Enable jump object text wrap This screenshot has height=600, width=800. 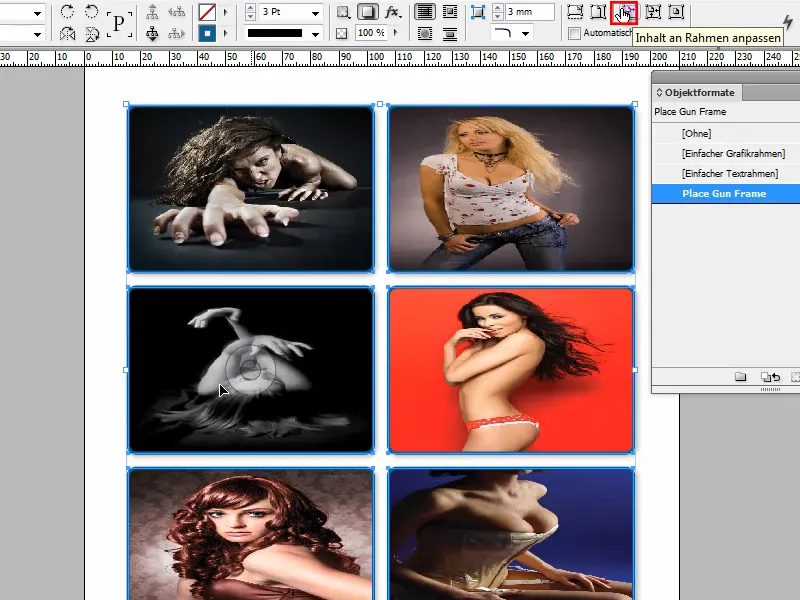click(449, 34)
